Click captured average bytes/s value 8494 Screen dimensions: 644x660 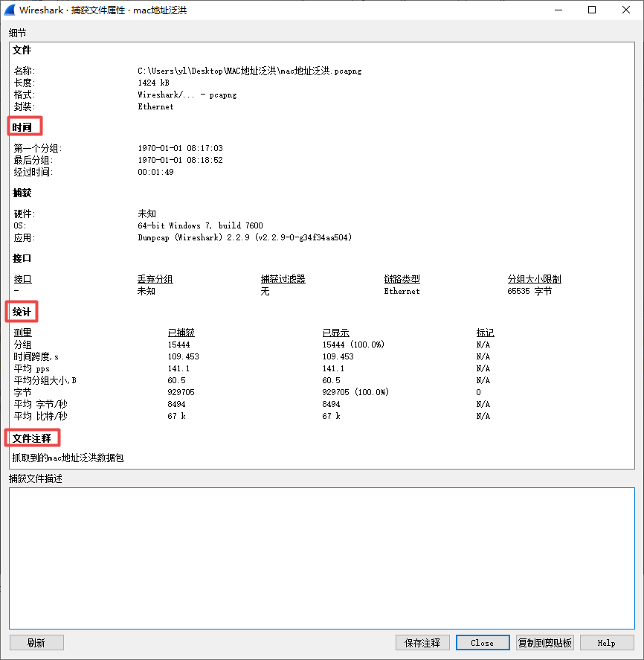pyautogui.click(x=176, y=404)
